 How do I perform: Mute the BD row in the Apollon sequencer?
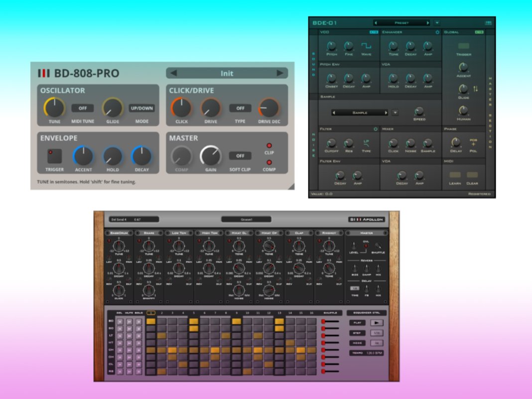pyautogui.click(x=130, y=321)
